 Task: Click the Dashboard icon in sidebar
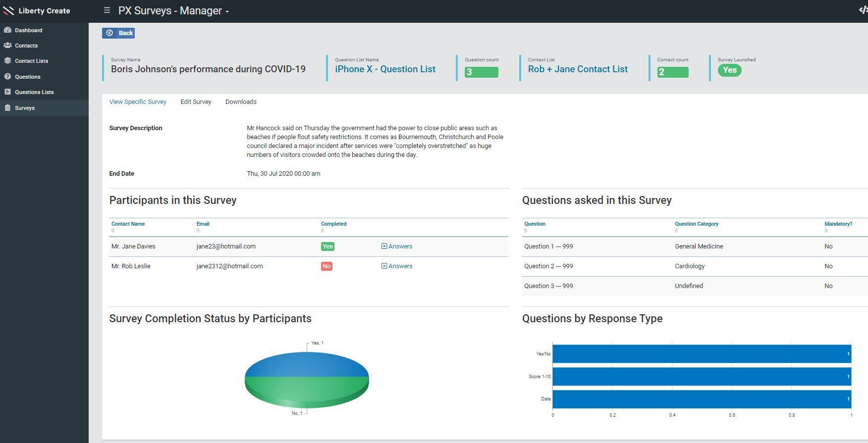pyautogui.click(x=7, y=30)
